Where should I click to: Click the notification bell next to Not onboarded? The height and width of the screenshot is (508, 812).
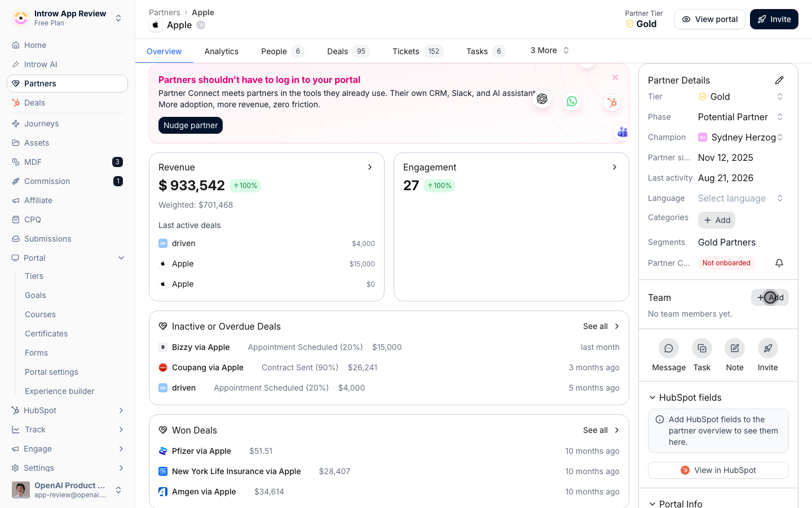tap(779, 263)
